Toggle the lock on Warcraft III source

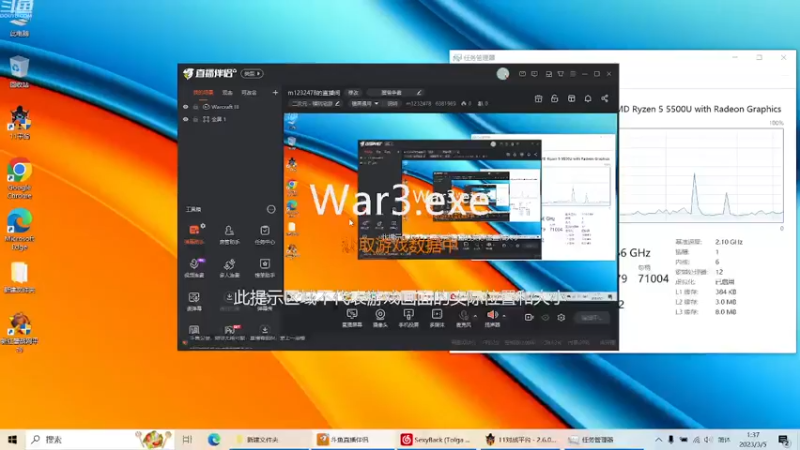pos(195,107)
